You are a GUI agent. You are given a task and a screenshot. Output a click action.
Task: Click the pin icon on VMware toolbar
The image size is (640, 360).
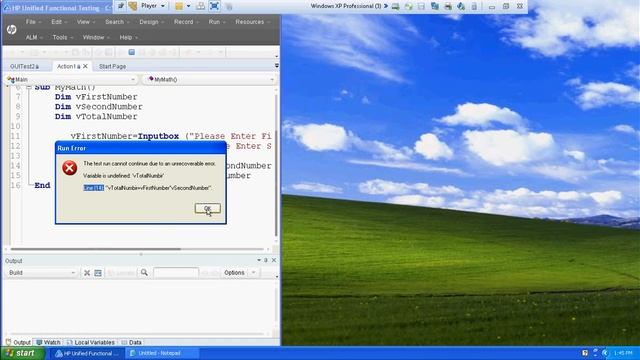(x=121, y=6)
